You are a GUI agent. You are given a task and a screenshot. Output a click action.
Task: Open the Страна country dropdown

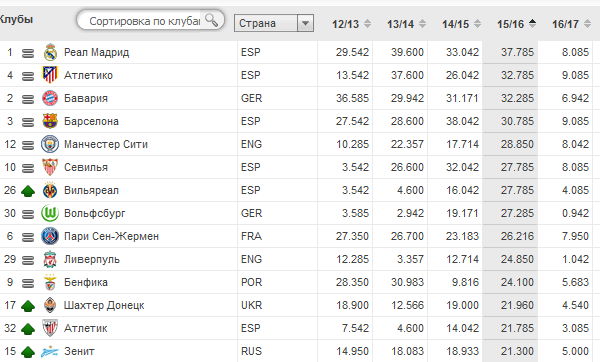[274, 23]
